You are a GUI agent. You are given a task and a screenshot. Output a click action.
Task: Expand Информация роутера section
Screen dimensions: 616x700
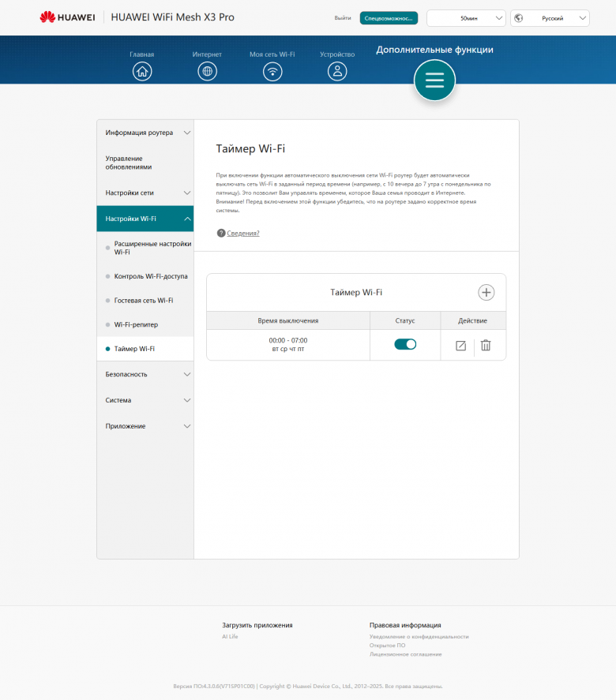point(145,133)
